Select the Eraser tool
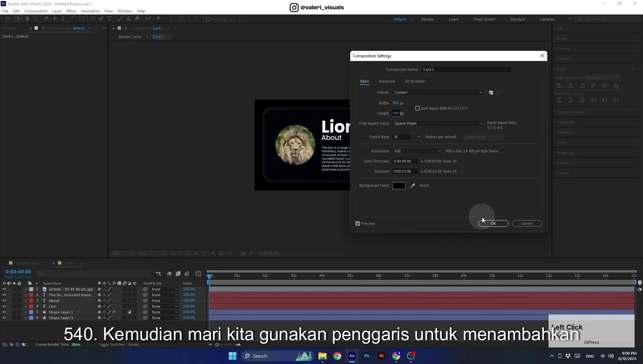 tap(137, 19)
